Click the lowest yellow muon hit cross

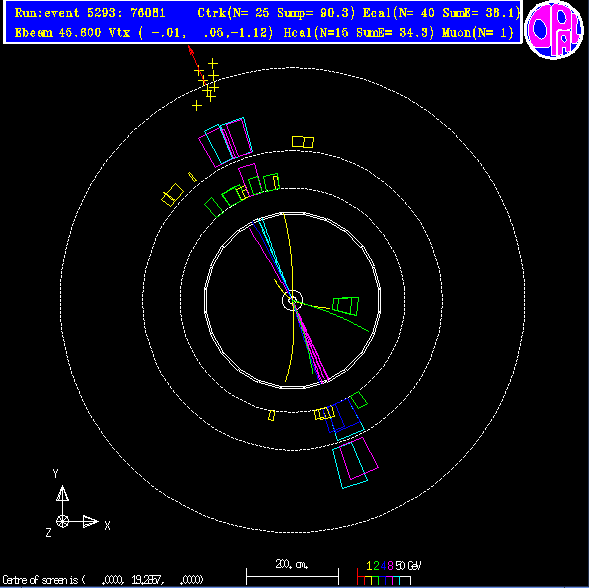click(197, 106)
